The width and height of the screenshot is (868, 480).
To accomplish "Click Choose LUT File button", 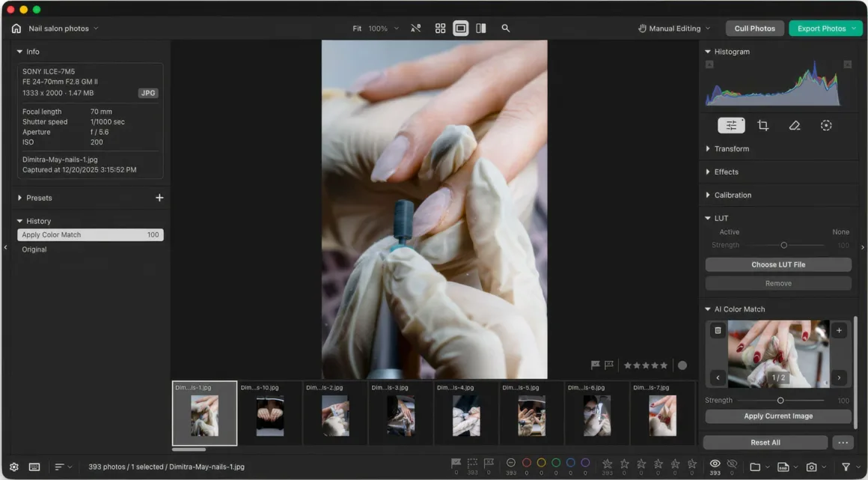I will tap(778, 265).
